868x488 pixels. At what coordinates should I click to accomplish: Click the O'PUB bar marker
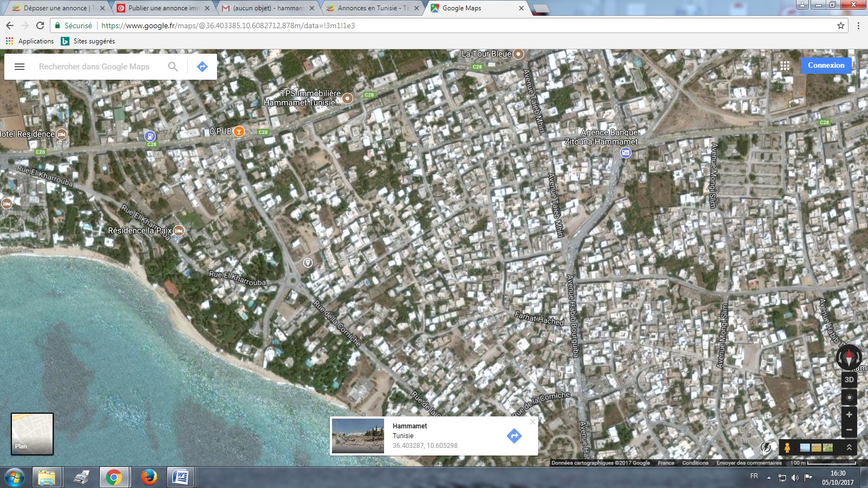pos(239,131)
